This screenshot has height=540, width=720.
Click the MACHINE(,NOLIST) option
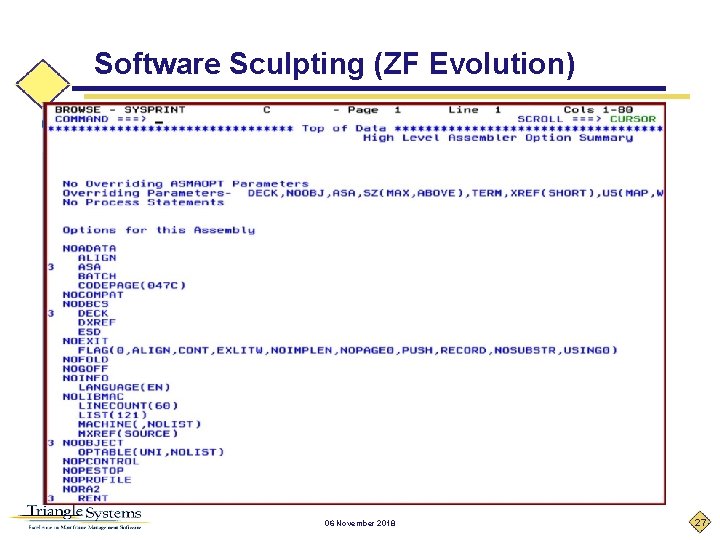(x=140, y=424)
